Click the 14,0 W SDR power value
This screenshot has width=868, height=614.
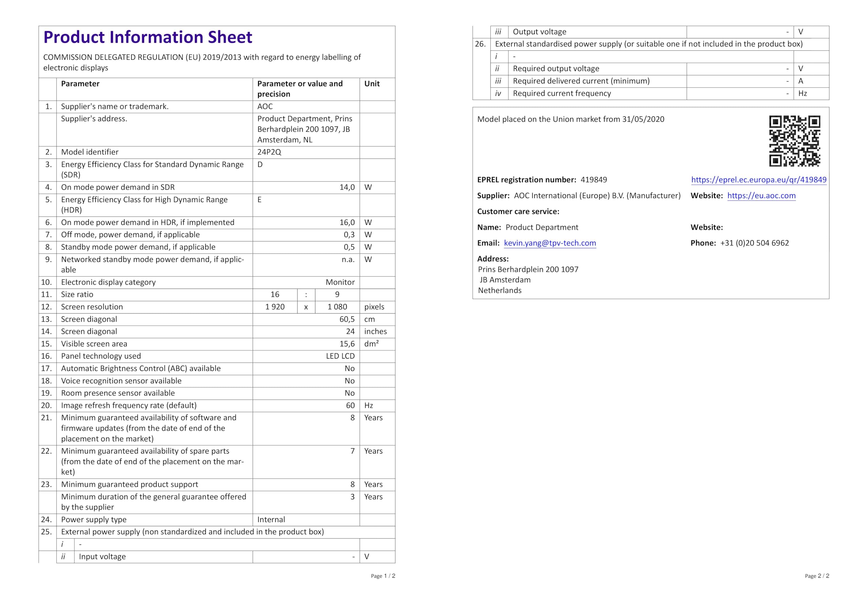(x=347, y=187)
